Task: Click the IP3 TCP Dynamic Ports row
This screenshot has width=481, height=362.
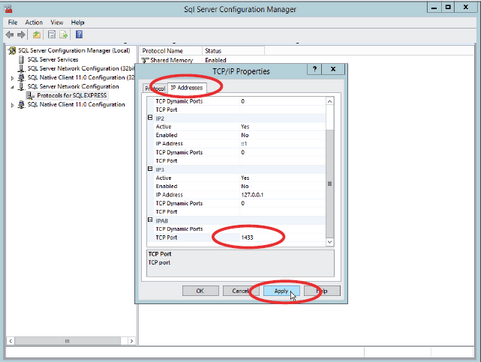Action: point(236,203)
